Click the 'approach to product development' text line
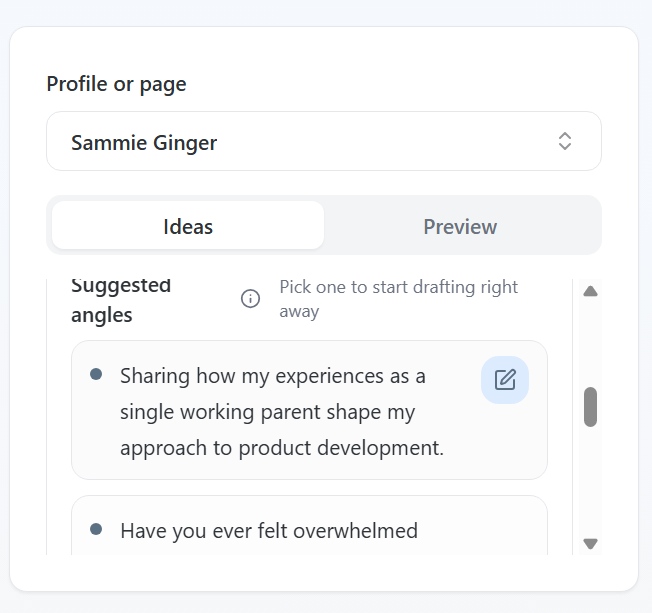This screenshot has width=652, height=613. (x=281, y=447)
